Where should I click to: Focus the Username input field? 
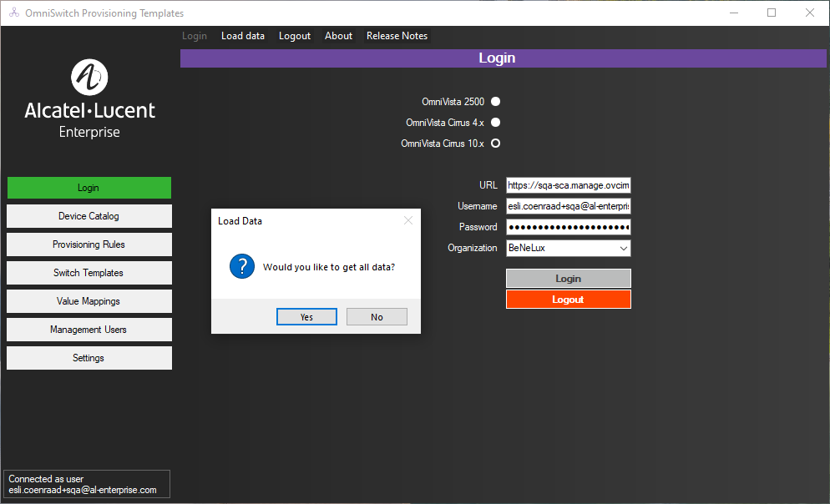pyautogui.click(x=568, y=206)
